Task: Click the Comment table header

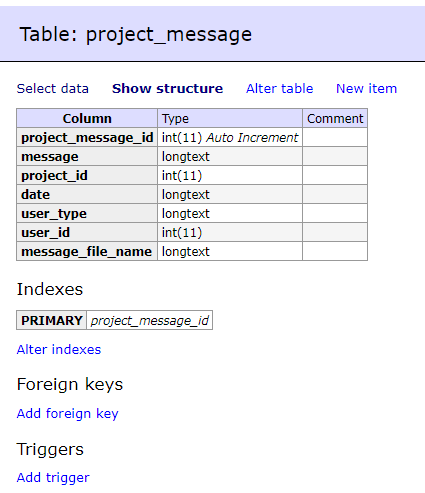Action: 335,118
